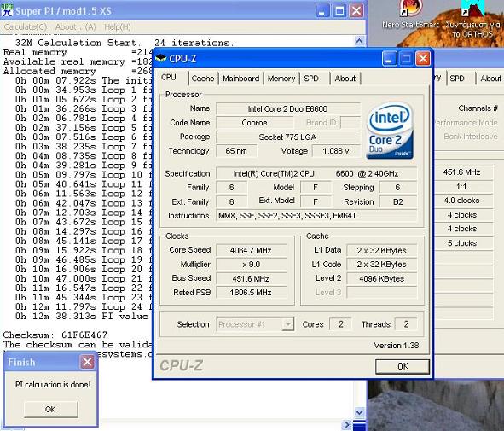The image size is (504, 431).
Task: Open SPD tab in background CPU-Z window
Action: [x=457, y=79]
